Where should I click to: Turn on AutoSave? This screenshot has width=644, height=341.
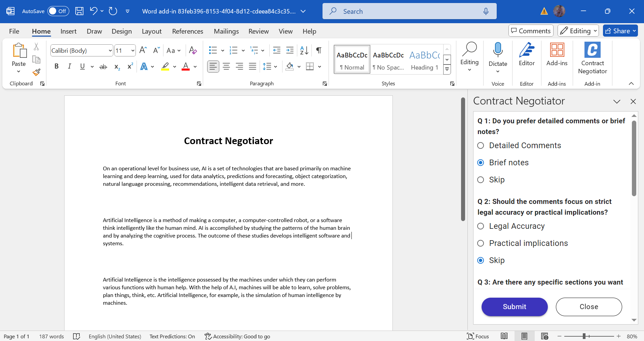pos(58,11)
